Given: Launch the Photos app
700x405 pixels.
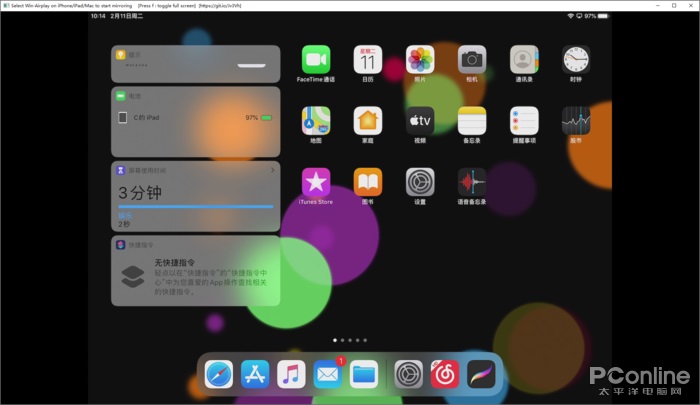Looking at the screenshot, I should pos(420,59).
